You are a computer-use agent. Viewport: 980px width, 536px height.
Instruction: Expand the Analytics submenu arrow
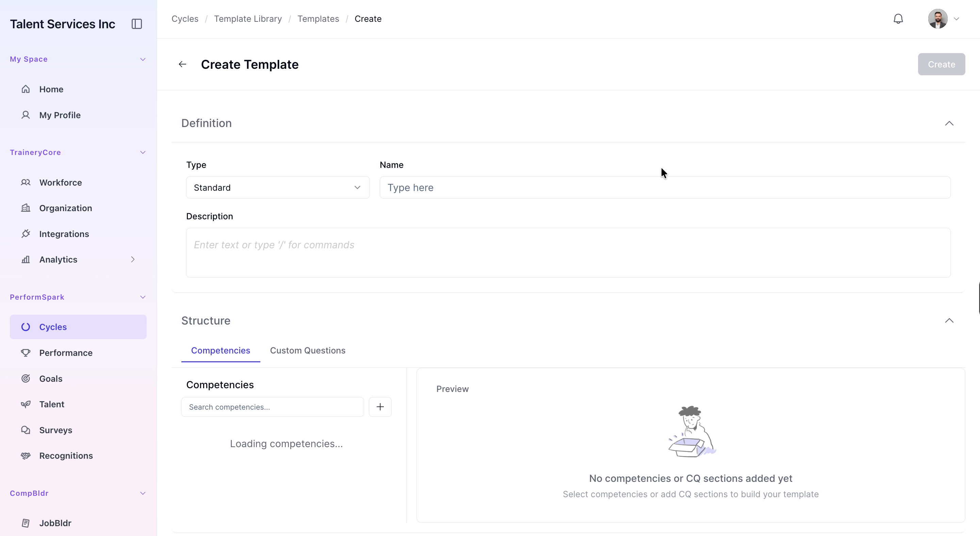(x=133, y=259)
